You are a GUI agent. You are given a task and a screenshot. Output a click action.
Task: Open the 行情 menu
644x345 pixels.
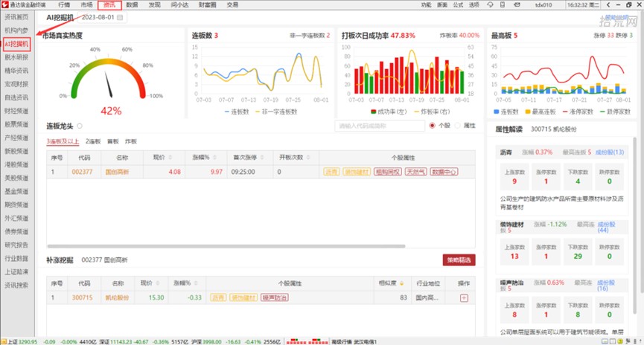pos(64,5)
